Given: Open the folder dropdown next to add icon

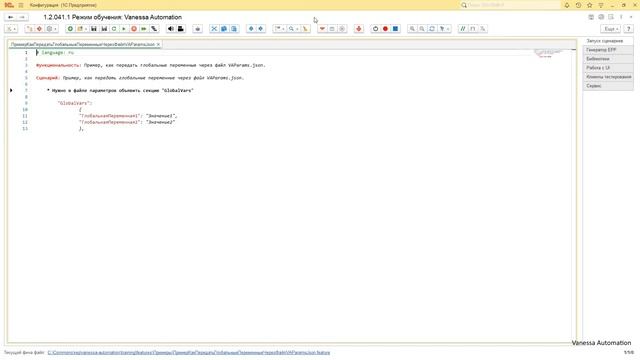Looking at the screenshot, I should pyautogui.click(x=82, y=29).
